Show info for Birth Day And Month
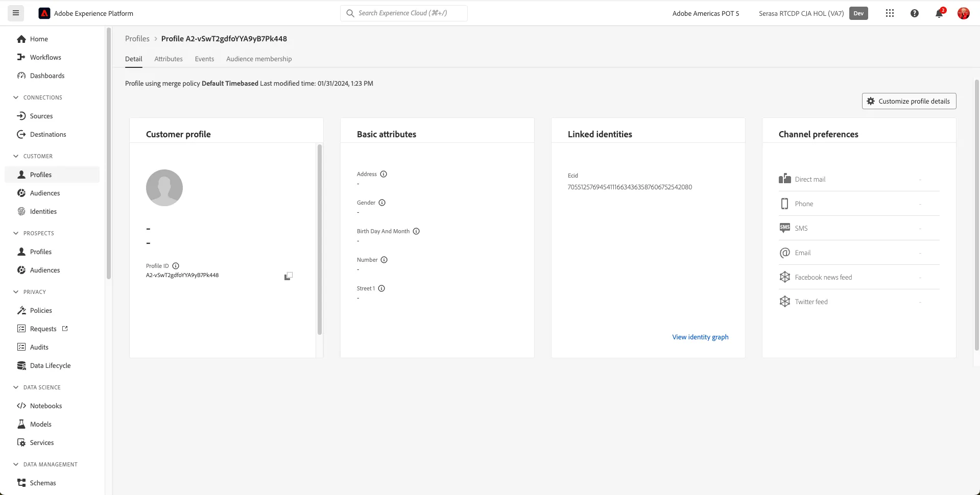This screenshot has height=495, width=980. coord(416,231)
